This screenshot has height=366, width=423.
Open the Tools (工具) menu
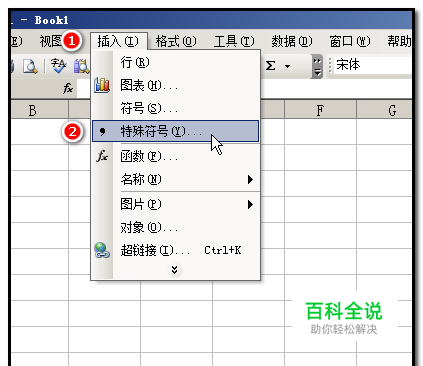coord(234,42)
